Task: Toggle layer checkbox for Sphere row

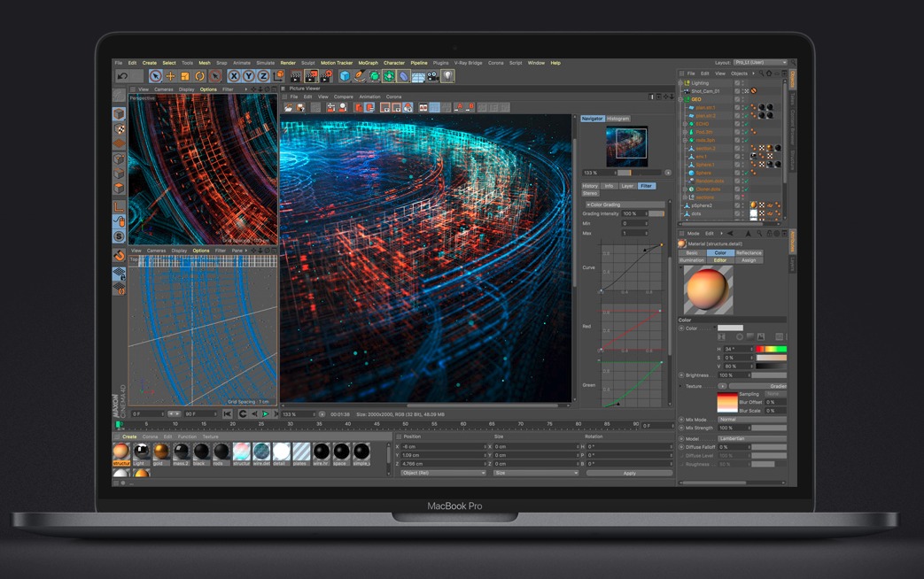Action: pyautogui.click(x=737, y=174)
